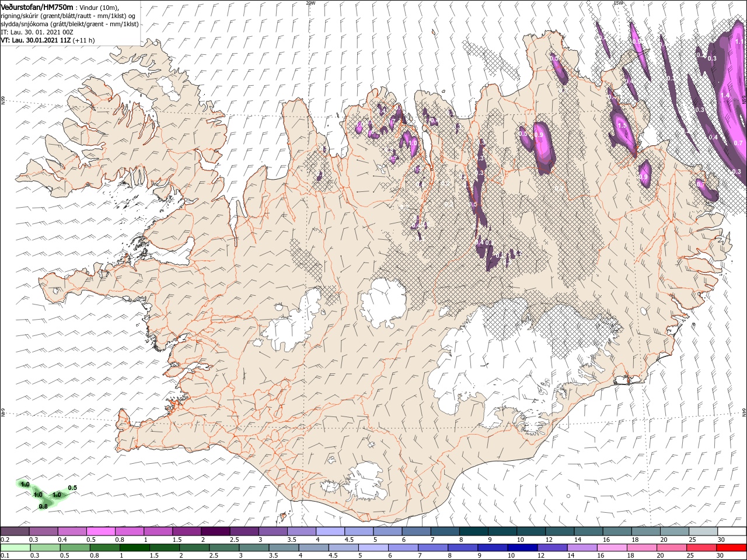Pick the upper snow-scale swatch starting at 0.3
This screenshot has height=560, width=747.
click(43, 531)
